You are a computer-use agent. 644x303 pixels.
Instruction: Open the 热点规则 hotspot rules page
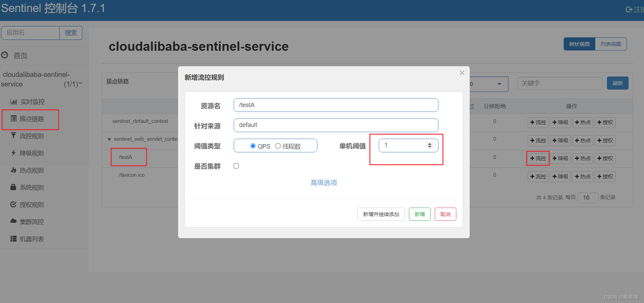(32, 170)
